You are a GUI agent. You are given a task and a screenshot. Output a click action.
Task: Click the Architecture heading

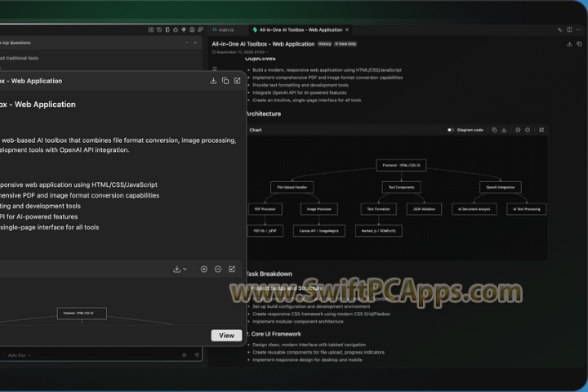click(263, 114)
